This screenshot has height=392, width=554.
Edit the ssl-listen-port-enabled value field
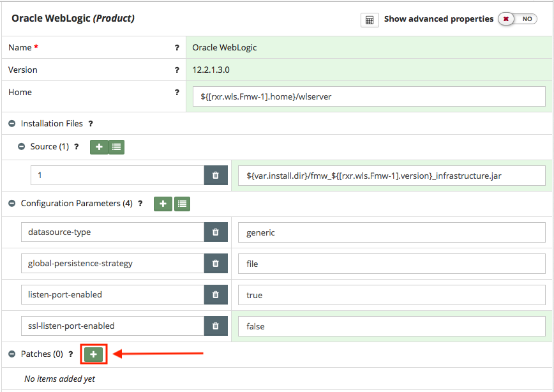point(391,326)
